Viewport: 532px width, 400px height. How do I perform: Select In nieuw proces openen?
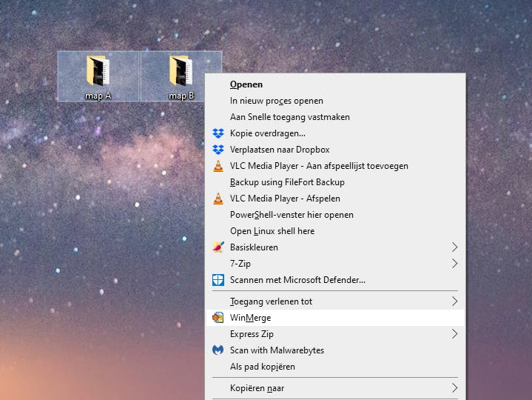pos(335,101)
